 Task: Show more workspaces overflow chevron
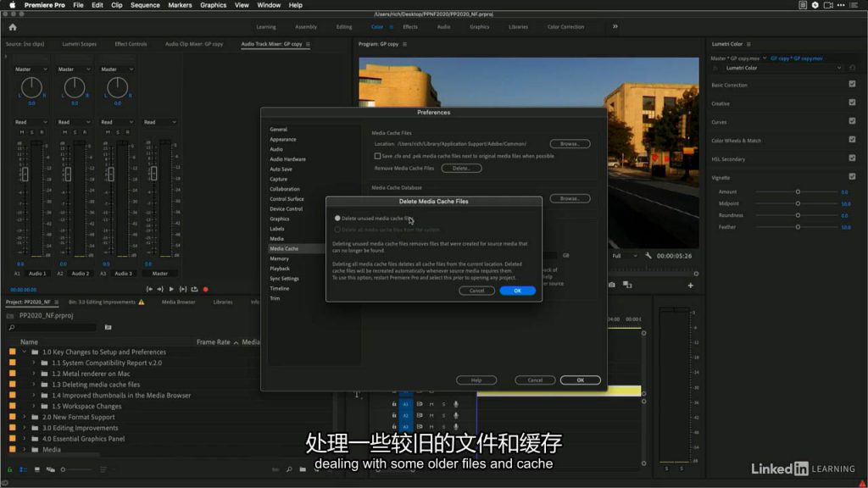coord(615,26)
